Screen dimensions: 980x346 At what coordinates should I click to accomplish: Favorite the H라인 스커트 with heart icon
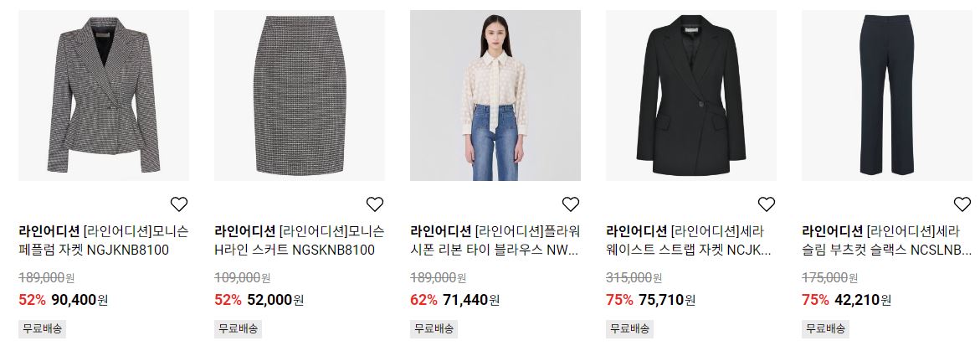374,204
